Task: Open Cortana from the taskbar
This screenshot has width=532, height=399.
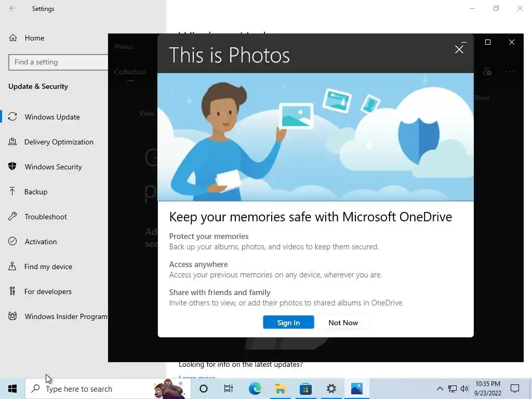Action: pos(204,389)
